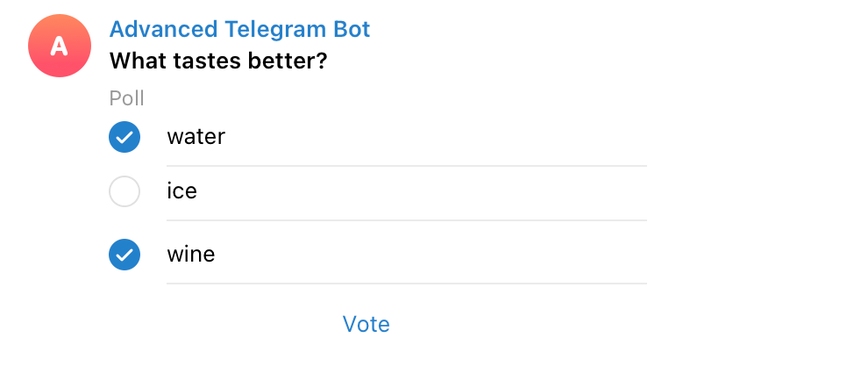The width and height of the screenshot is (868, 381).
Task: Select the unselected radio circle for ice
Action: [x=125, y=191]
